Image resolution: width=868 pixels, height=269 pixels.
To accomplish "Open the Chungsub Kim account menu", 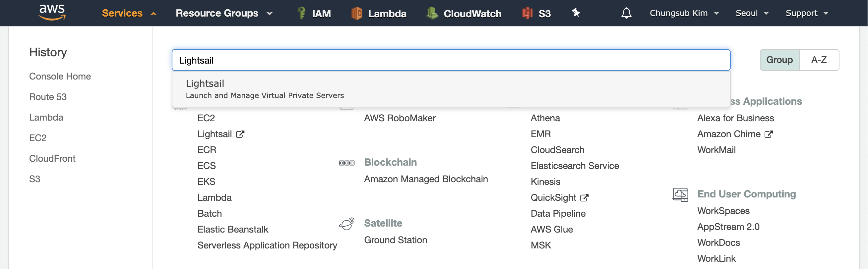I will [x=684, y=13].
